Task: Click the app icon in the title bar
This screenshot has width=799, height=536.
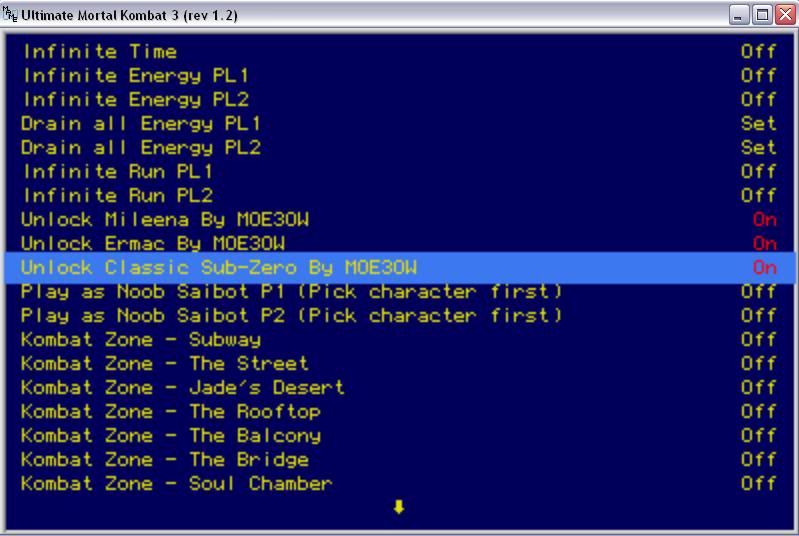Action: [x=9, y=14]
